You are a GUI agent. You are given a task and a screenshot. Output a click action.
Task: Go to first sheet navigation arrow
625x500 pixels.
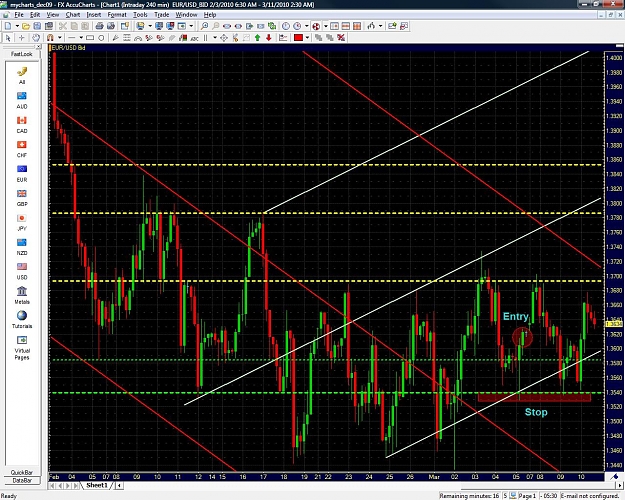point(52,486)
